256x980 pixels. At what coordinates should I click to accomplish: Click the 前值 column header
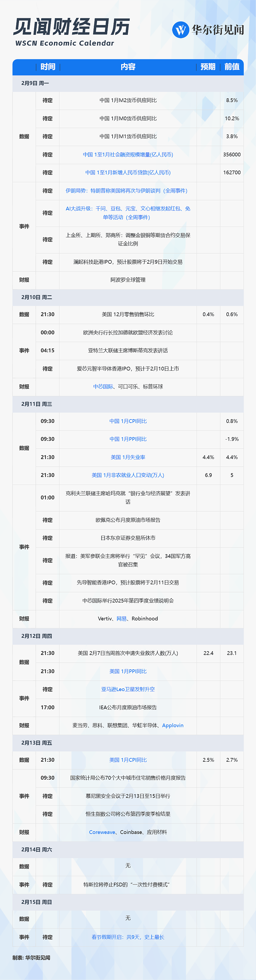(232, 67)
